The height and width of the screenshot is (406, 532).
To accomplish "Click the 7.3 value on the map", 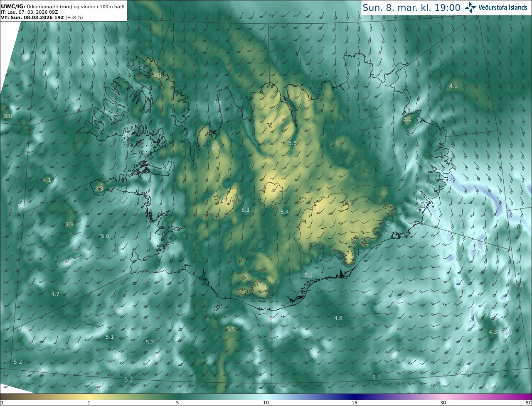I will click(217, 103).
